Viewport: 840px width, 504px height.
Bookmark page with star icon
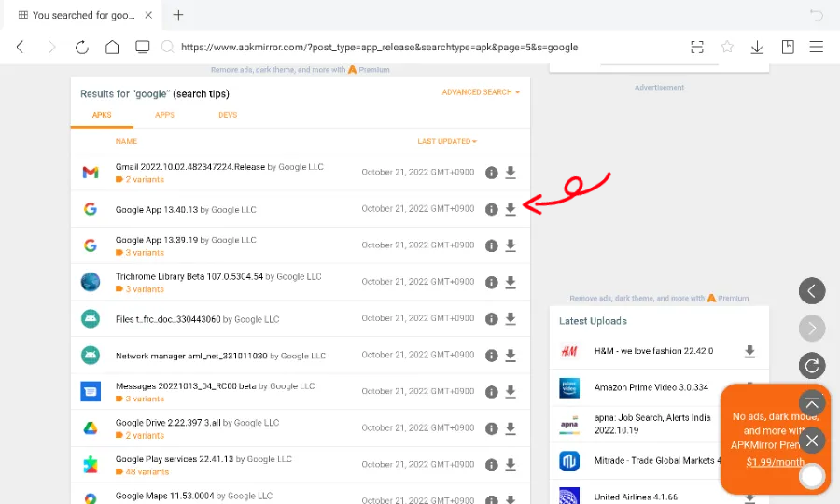click(x=727, y=47)
